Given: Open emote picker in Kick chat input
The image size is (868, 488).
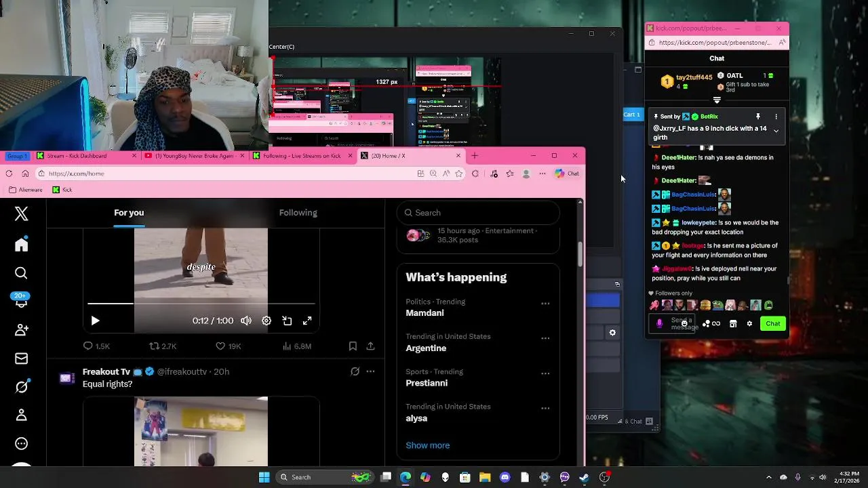Looking at the screenshot, I should [684, 323].
